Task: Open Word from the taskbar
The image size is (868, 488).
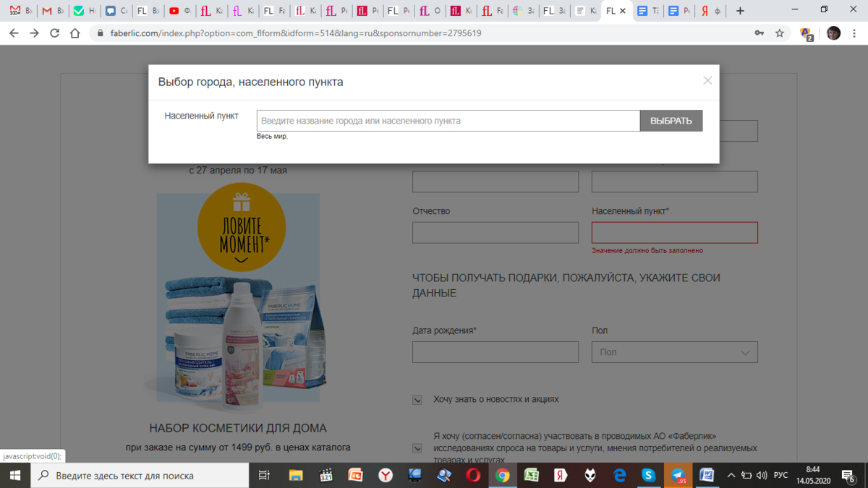Action: pyautogui.click(x=707, y=475)
